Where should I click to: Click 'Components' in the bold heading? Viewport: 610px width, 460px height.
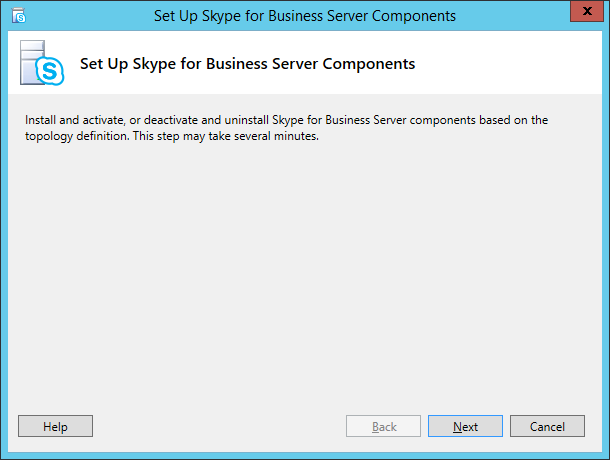pos(368,64)
